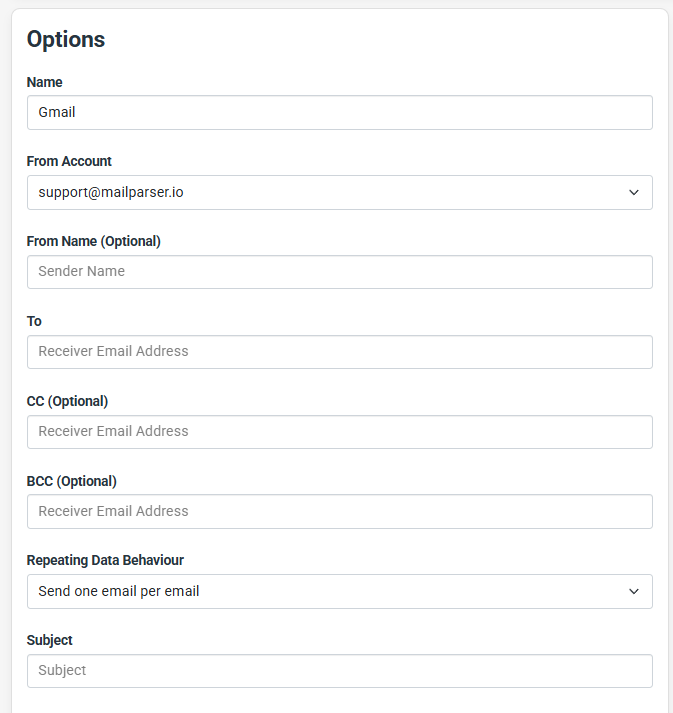The width and height of the screenshot is (673, 713).
Task: Focus the Sender Name input field
Action: coord(340,272)
